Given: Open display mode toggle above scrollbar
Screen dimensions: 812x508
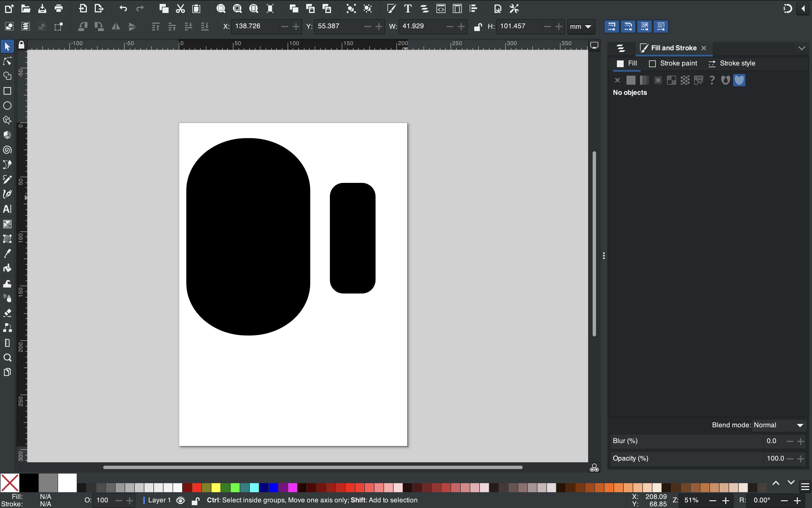Looking at the screenshot, I should click(x=594, y=45).
